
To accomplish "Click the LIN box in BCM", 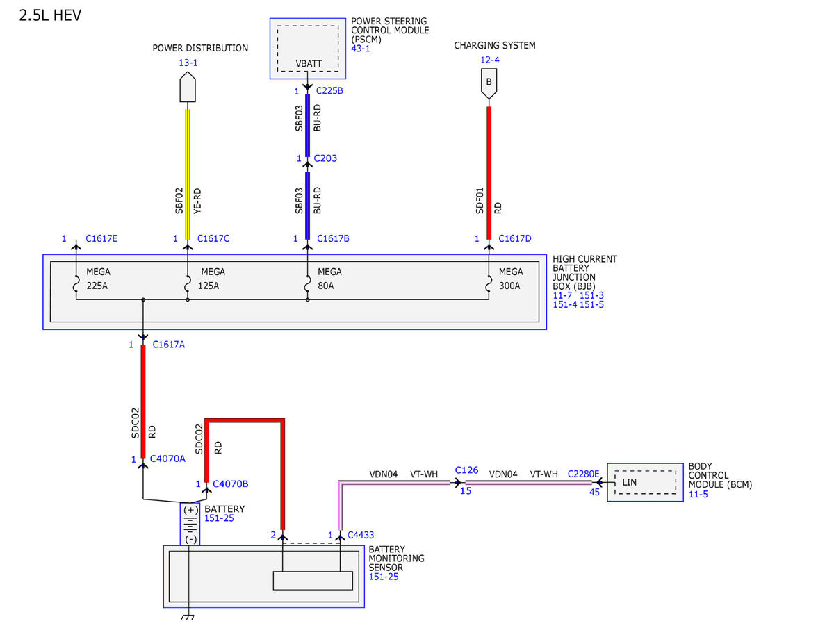I will tap(645, 482).
